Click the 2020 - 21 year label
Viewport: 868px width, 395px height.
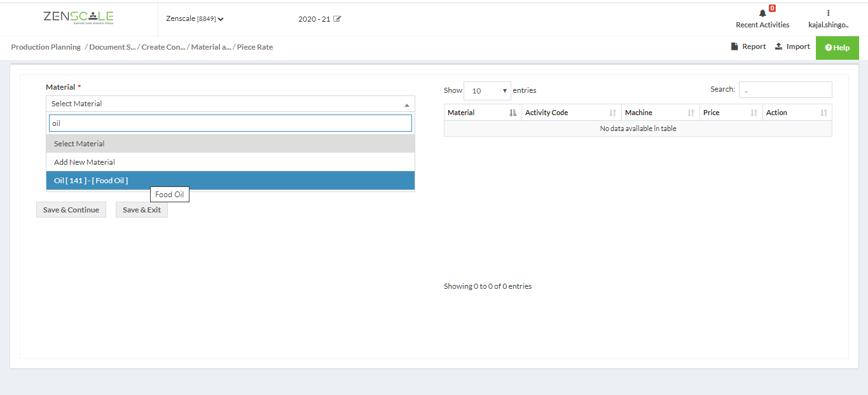(314, 19)
